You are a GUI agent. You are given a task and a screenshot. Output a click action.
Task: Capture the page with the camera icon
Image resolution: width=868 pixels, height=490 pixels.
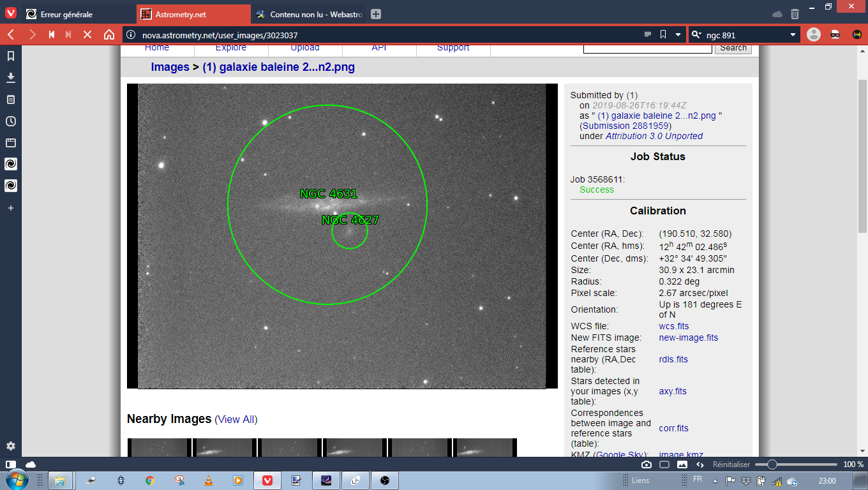647,464
